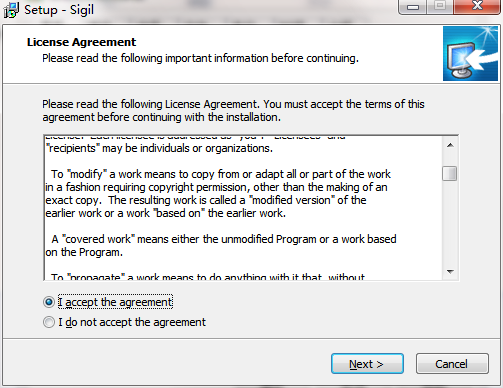This screenshot has width=503, height=388.
Task: Click the scrollbar track below the thumb
Action: tap(450, 222)
